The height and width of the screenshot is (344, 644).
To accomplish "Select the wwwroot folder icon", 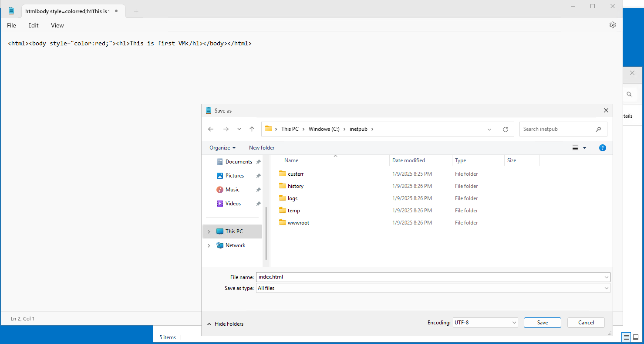I will tap(283, 222).
